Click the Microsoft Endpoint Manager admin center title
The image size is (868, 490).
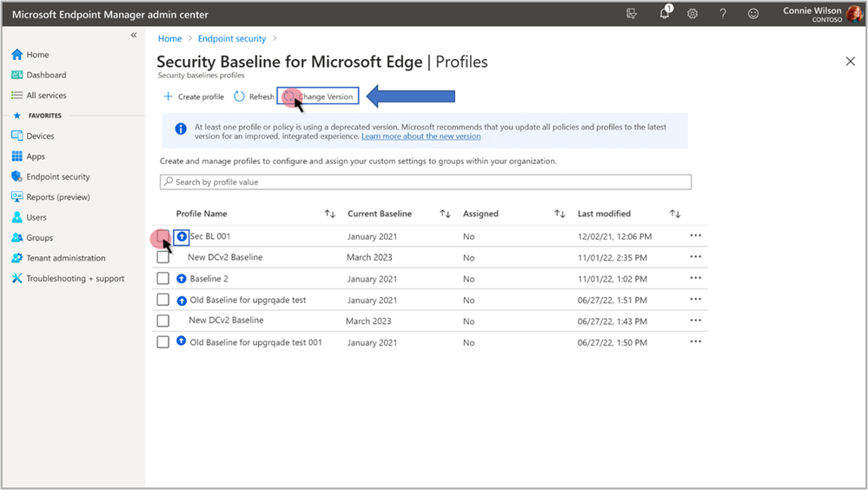pos(110,15)
